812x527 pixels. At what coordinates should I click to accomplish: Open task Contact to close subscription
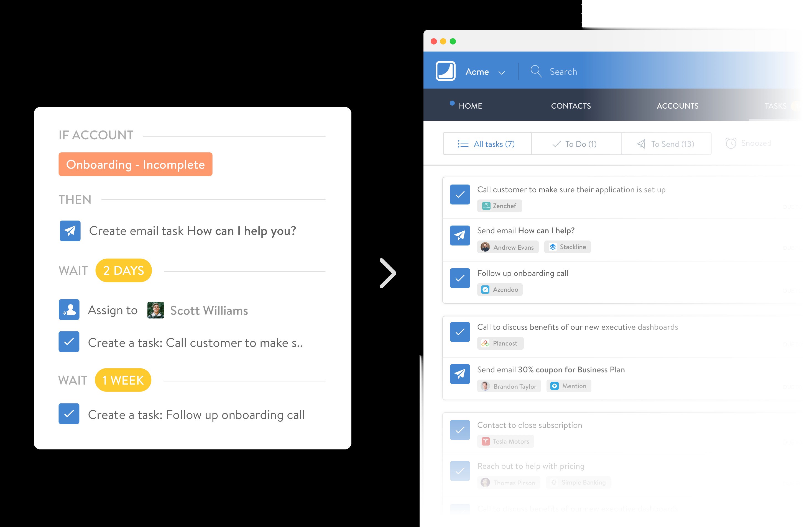530,425
